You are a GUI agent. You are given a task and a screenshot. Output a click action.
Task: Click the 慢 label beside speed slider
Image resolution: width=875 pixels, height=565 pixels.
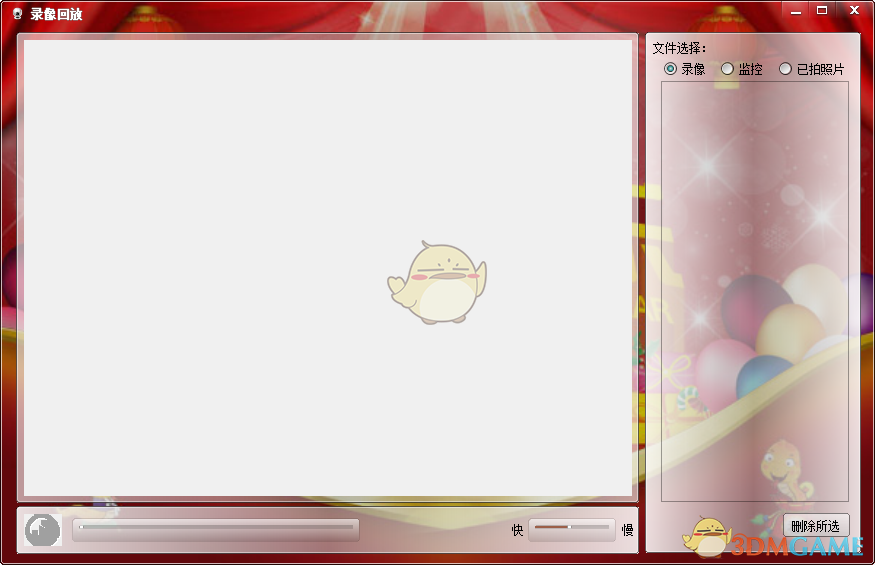627,530
